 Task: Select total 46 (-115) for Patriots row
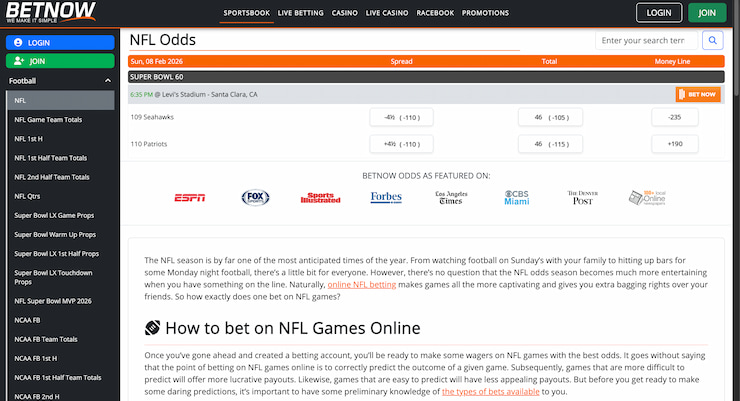(550, 144)
